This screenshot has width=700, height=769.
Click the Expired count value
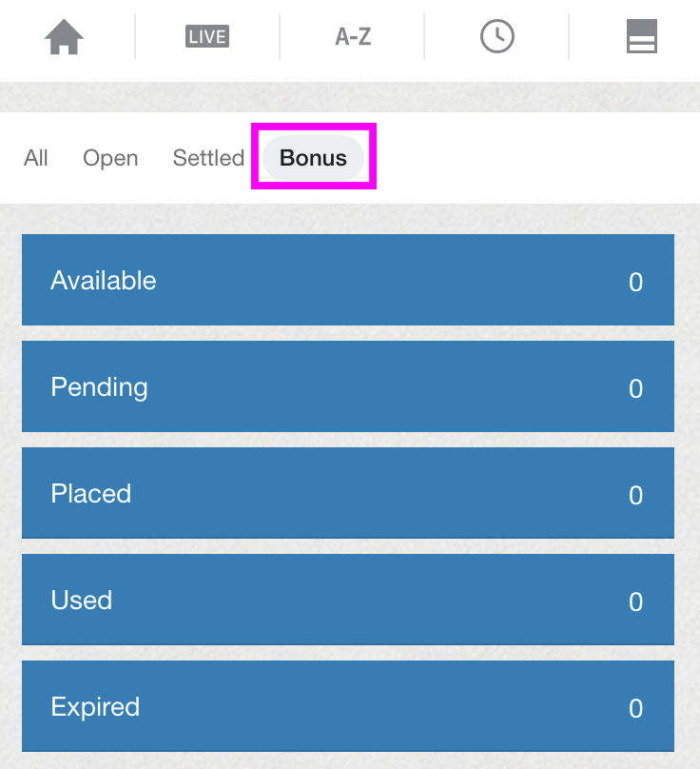635,708
